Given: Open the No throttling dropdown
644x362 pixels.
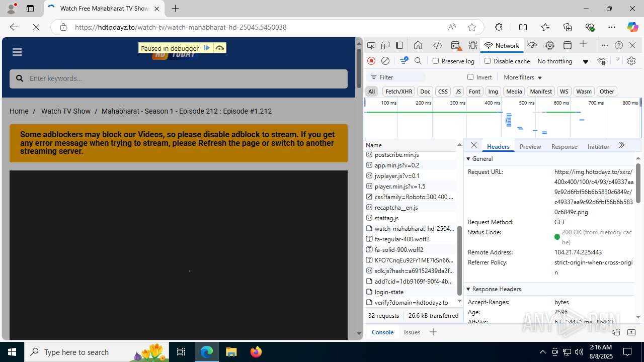Looking at the screenshot, I should [x=562, y=61].
